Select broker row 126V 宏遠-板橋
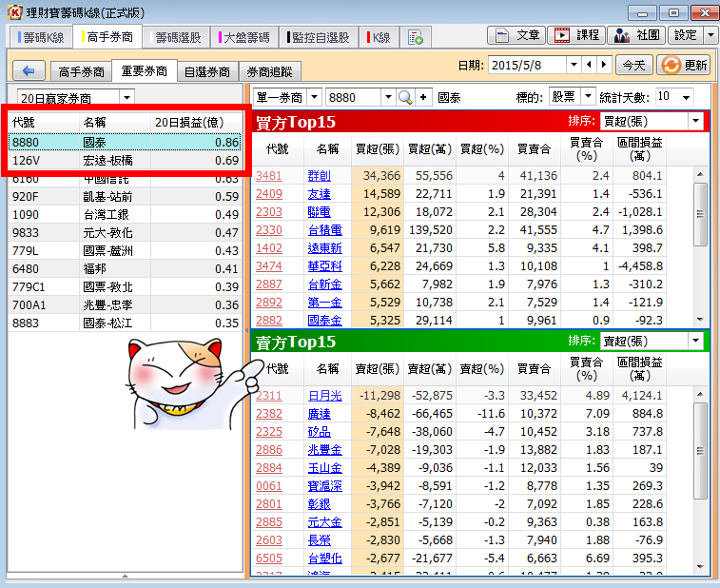The width and height of the screenshot is (720, 588). (125, 161)
